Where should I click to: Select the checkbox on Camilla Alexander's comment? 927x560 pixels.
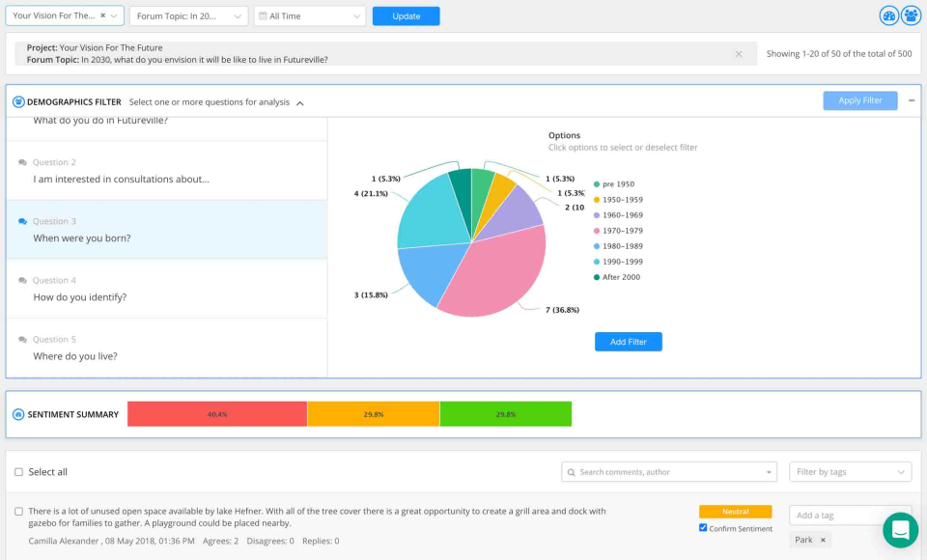[16, 513]
